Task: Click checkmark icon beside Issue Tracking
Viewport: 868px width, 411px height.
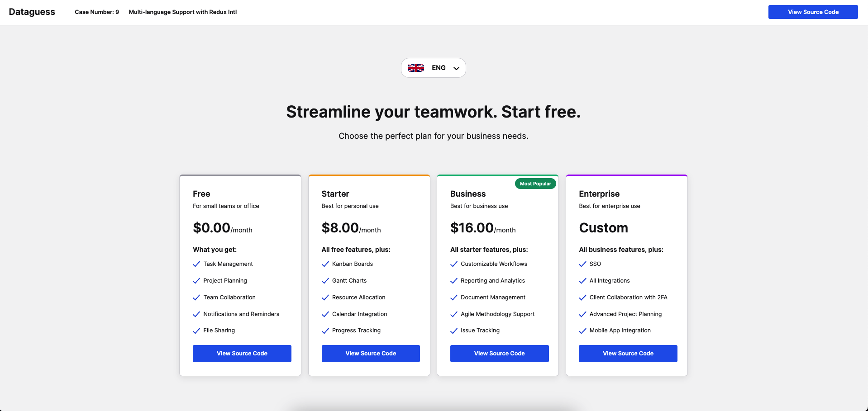Action: [454, 331]
